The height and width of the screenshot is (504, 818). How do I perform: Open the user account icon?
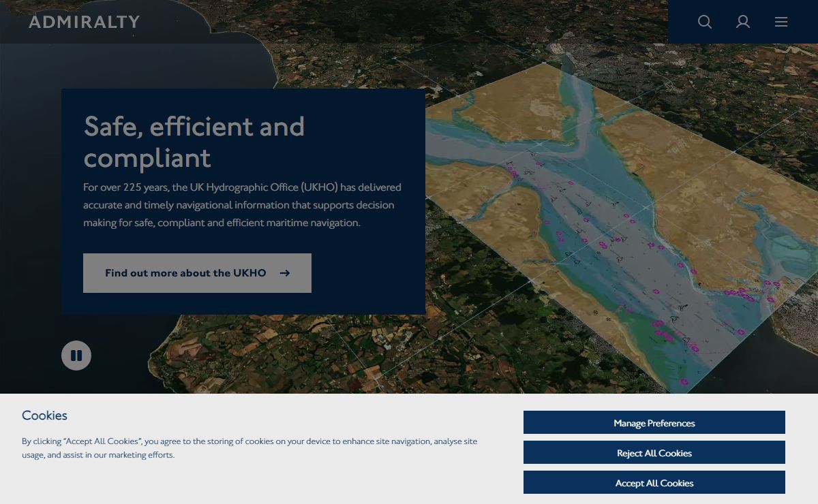(743, 22)
